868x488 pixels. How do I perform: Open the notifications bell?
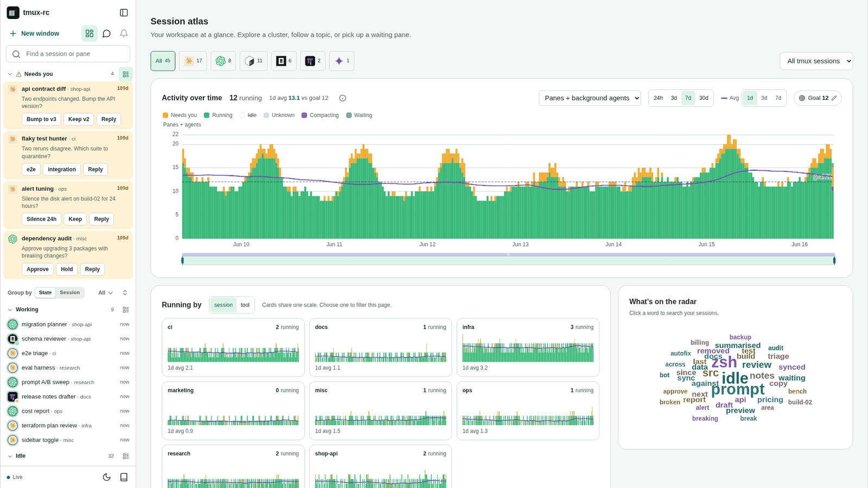click(124, 34)
